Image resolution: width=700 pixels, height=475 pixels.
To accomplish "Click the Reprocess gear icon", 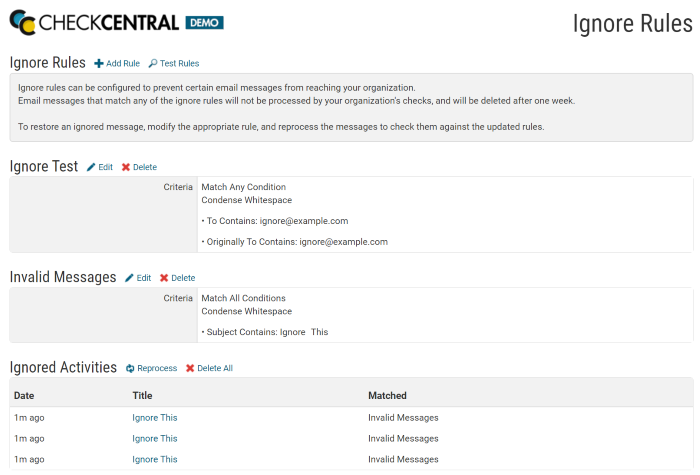I will tap(130, 368).
